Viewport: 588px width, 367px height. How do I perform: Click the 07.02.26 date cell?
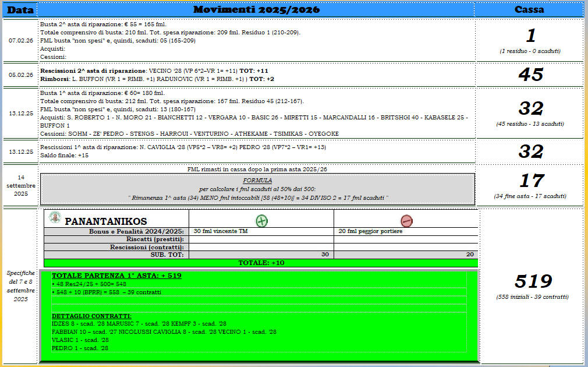[x=20, y=41]
